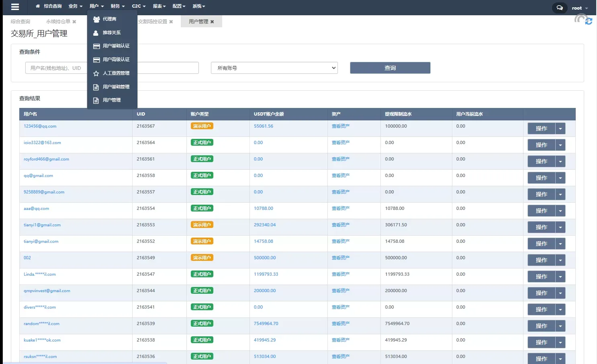
Task: Close the 永续持仓单 tab with its X
Action: point(74,22)
